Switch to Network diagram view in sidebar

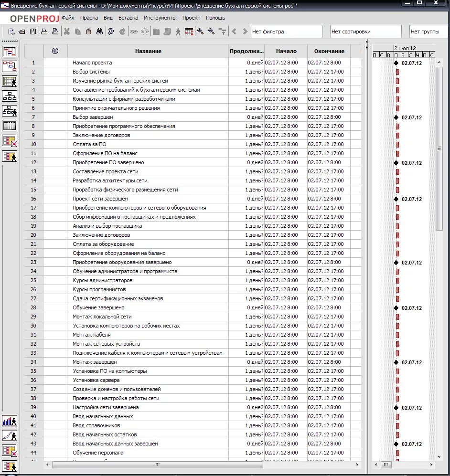[10, 66]
